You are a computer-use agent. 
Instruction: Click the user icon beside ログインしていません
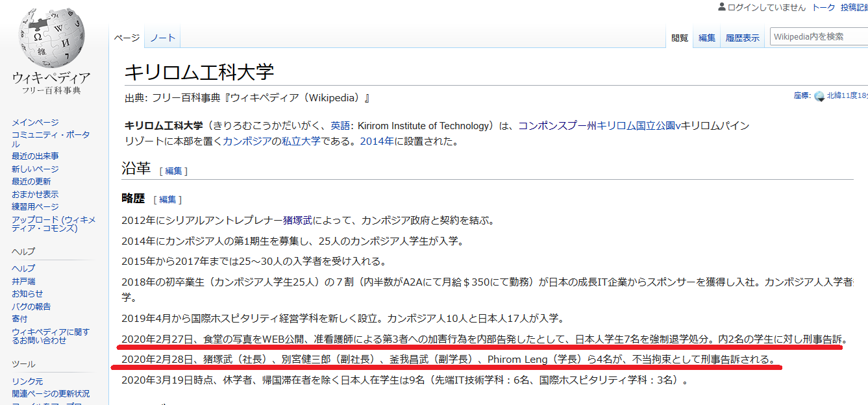coord(721,7)
